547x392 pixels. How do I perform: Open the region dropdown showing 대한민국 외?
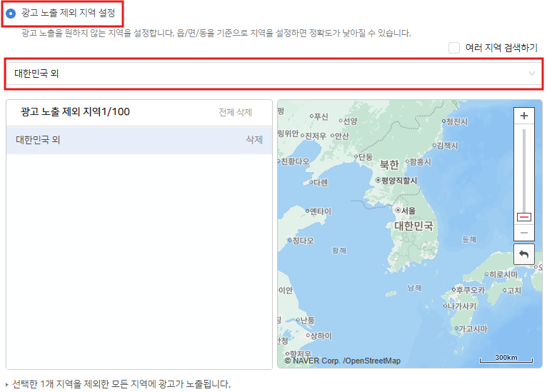pyautogui.click(x=271, y=73)
